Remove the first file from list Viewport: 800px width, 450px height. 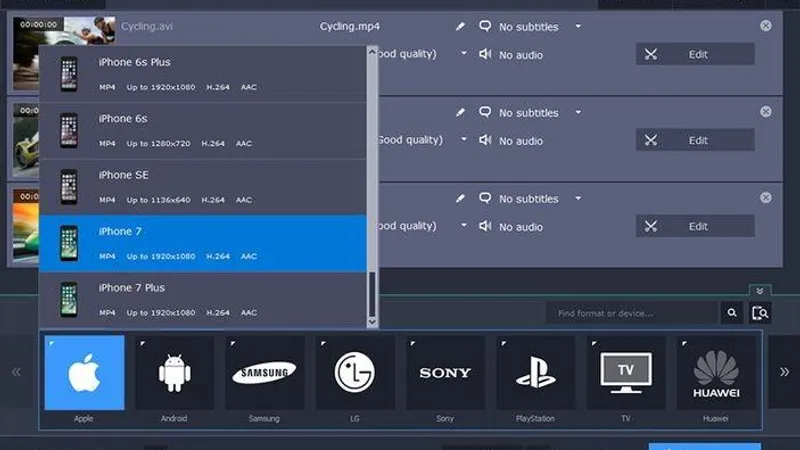[766, 26]
